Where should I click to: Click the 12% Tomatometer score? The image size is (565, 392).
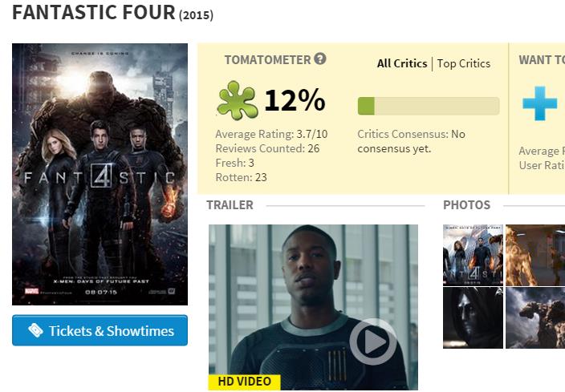[295, 100]
